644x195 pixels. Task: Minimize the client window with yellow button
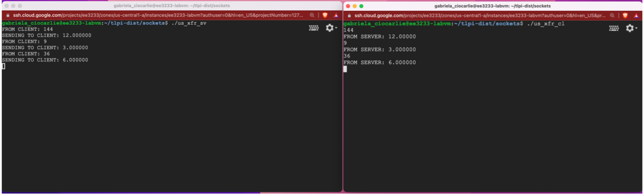pyautogui.click(x=355, y=6)
